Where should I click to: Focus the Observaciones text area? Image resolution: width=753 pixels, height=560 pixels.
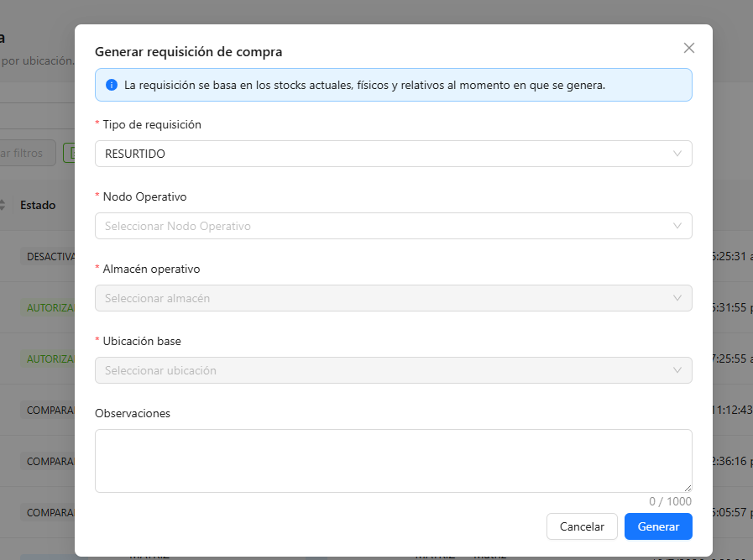[x=394, y=461]
